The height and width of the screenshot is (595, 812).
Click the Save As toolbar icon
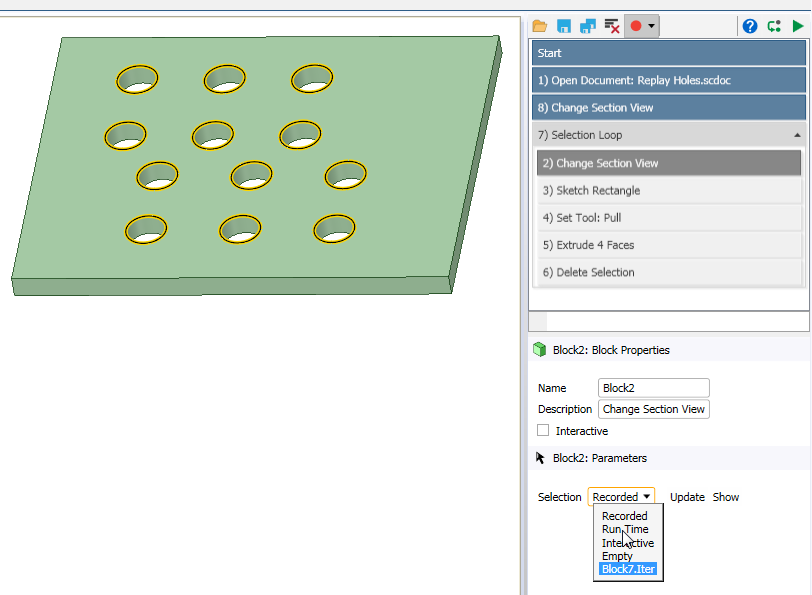pos(588,26)
